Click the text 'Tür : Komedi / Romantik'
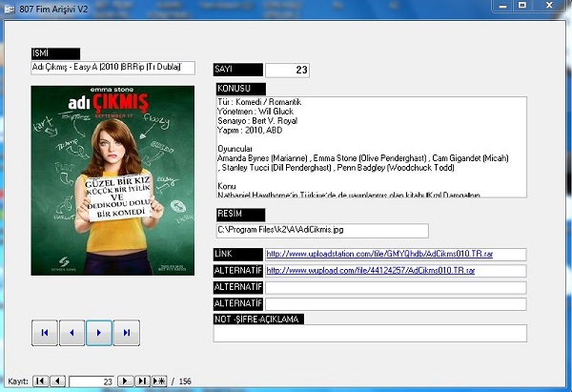Viewport: 572px width, 392px height. (259, 102)
